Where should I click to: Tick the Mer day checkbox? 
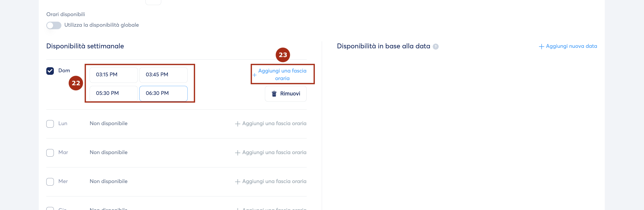(x=50, y=182)
